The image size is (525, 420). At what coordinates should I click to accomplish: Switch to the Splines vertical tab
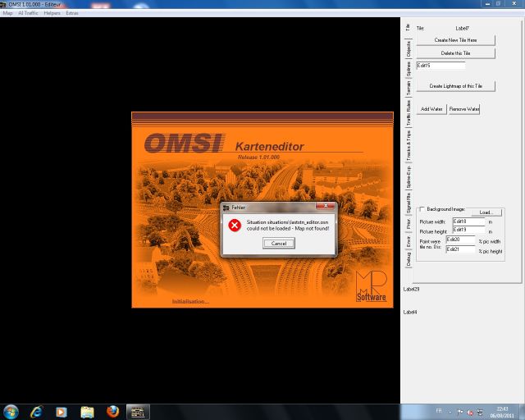[409, 69]
